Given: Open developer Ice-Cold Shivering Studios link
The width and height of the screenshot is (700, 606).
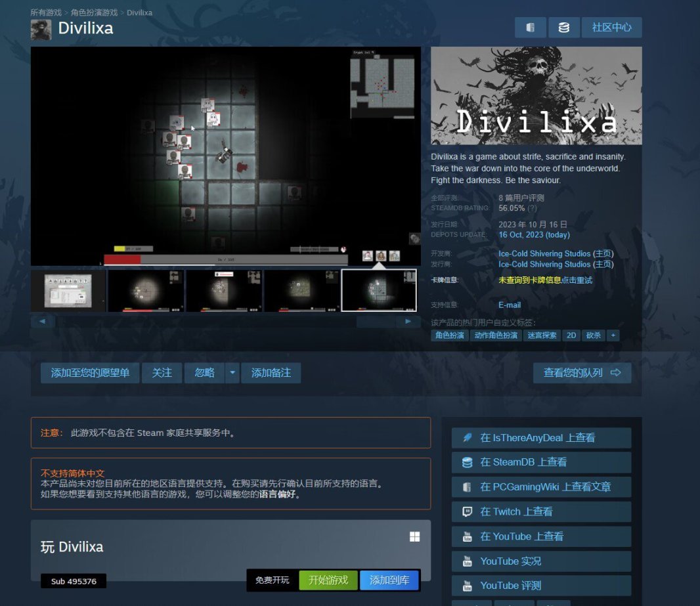Looking at the screenshot, I should coord(544,253).
